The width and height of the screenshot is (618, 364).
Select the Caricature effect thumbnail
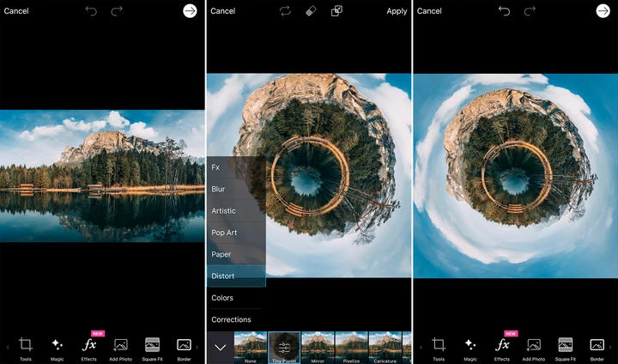pyautogui.click(x=385, y=348)
